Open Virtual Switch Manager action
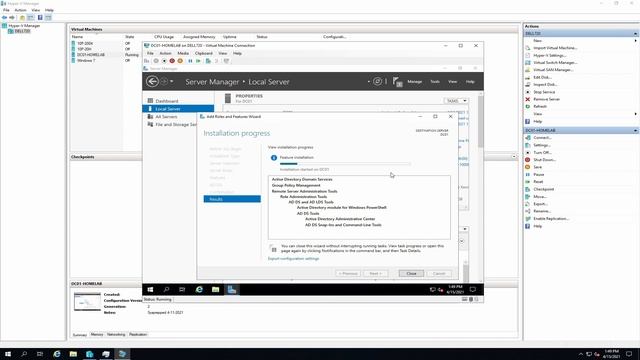 (555, 62)
